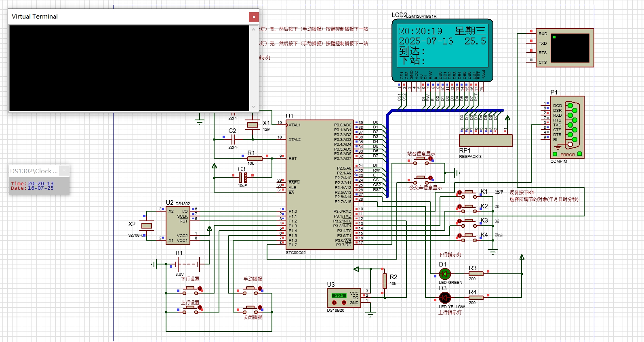Image resolution: width=644 pixels, height=342 pixels.
Task: Select the DS1302 chip U2
Action: click(x=178, y=225)
